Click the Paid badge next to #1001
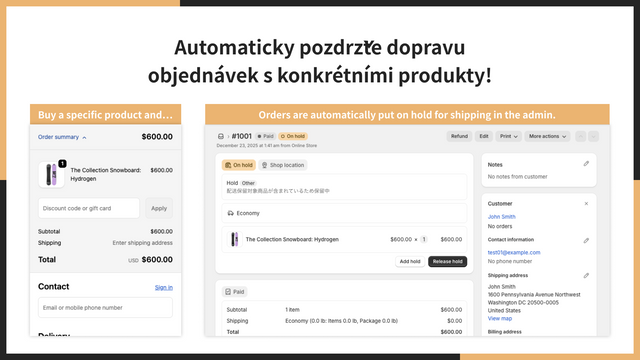This screenshot has height=360, width=640. (x=265, y=136)
